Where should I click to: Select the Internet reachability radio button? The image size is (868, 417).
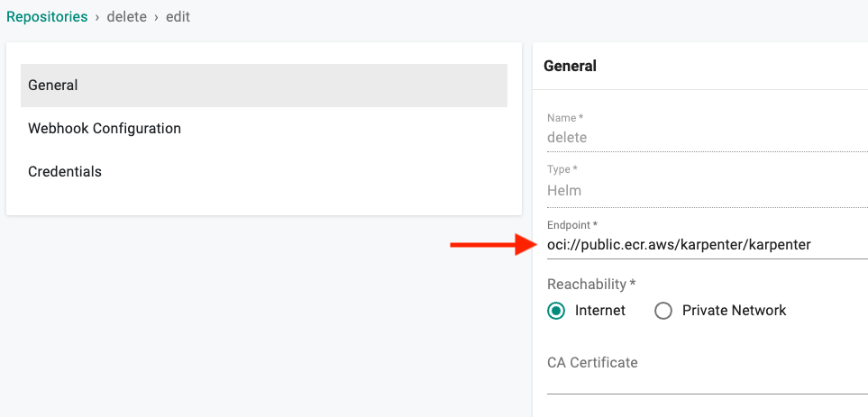click(x=556, y=311)
